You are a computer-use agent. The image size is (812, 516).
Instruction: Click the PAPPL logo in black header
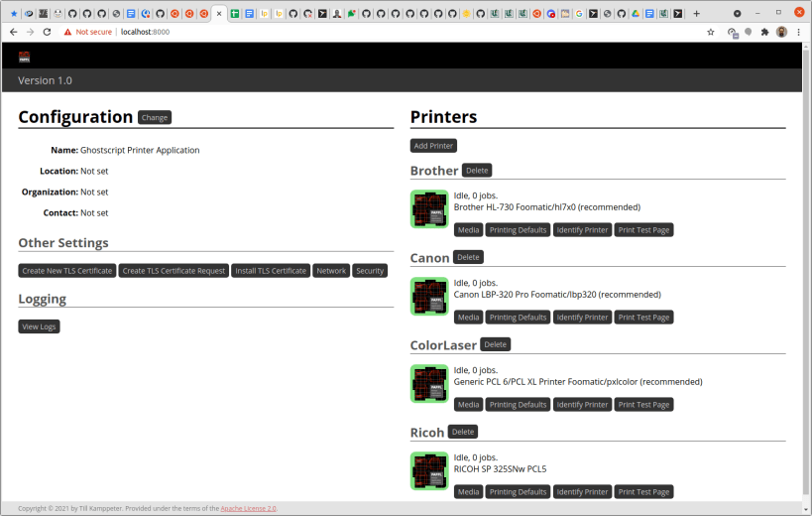pyautogui.click(x=25, y=57)
